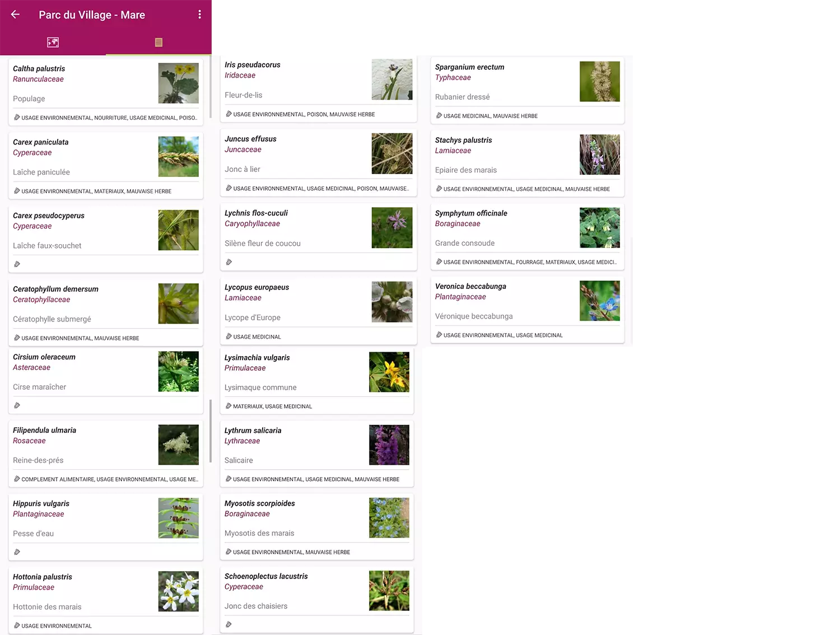840x635 pixels.
Task: Open the Caltha palustris photo thumbnail
Action: tap(178, 83)
